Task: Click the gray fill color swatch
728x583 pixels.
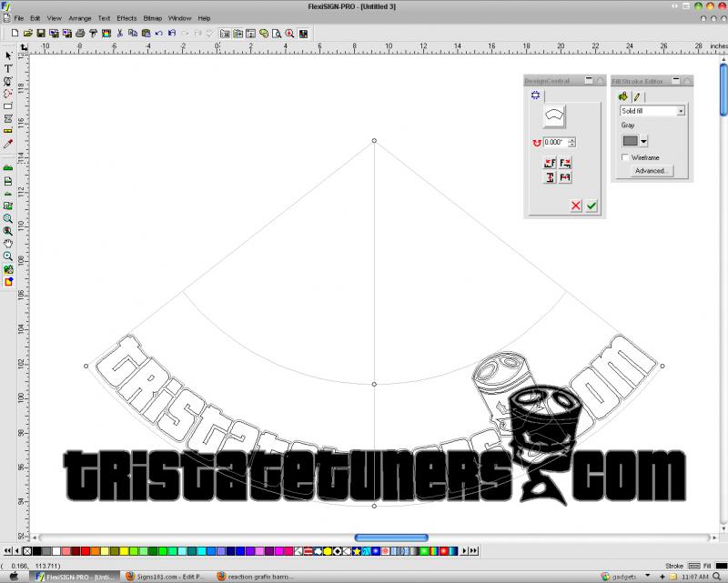Action: (630, 141)
